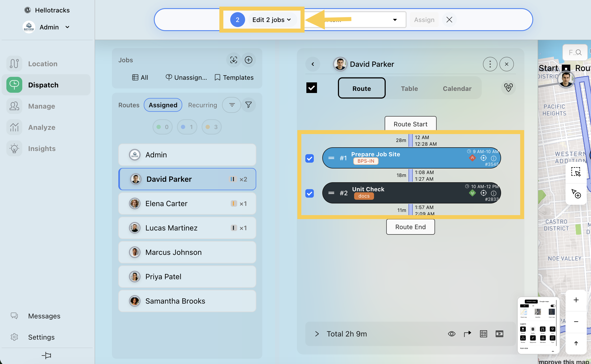Expand the Total 2h 9m summary
This screenshot has height=364, width=591.
pyautogui.click(x=317, y=334)
